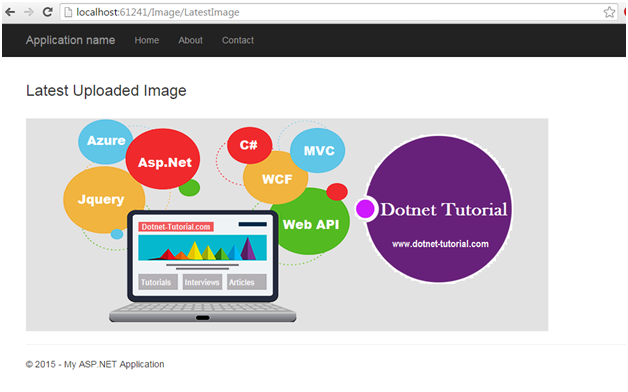
Task: Go to the Home menu item
Action: click(x=147, y=40)
